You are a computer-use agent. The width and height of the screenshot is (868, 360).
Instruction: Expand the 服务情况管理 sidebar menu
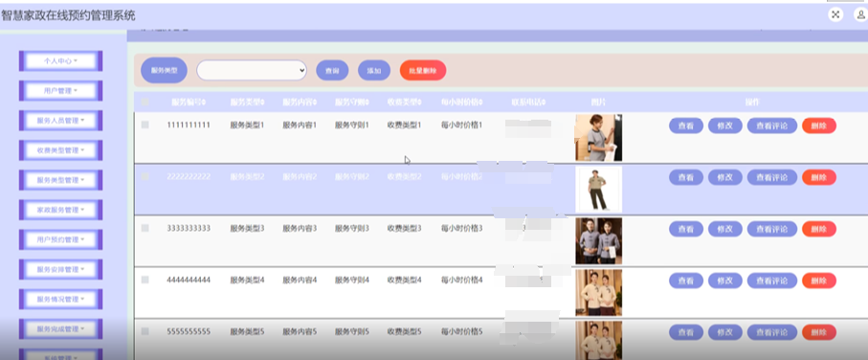pos(61,299)
